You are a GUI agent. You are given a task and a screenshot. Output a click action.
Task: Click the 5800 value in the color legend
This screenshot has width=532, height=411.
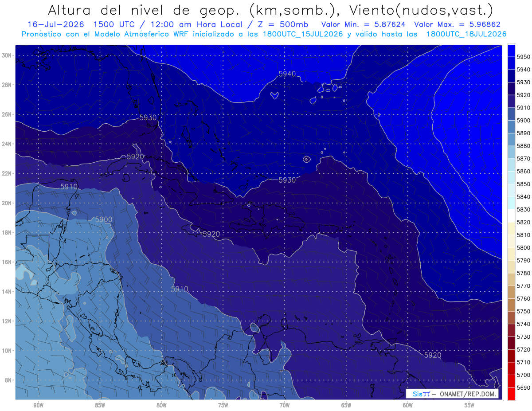(524, 247)
